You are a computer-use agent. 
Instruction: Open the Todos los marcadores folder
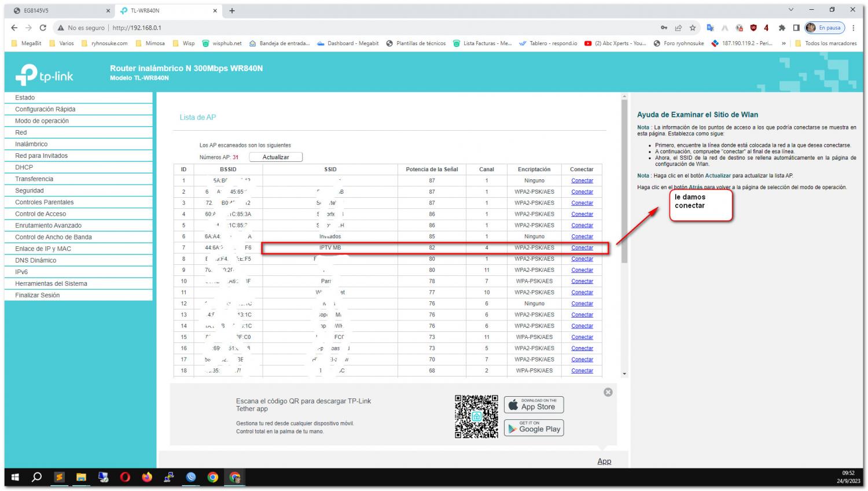coord(826,43)
